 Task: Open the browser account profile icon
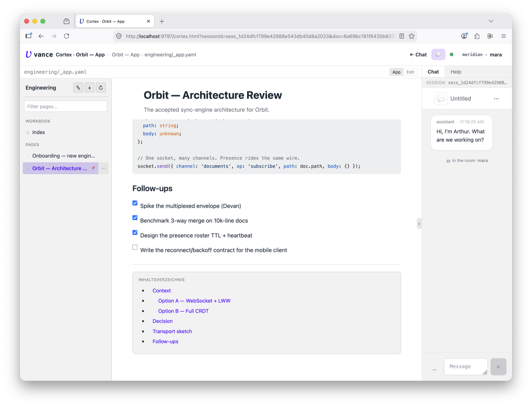tap(464, 36)
